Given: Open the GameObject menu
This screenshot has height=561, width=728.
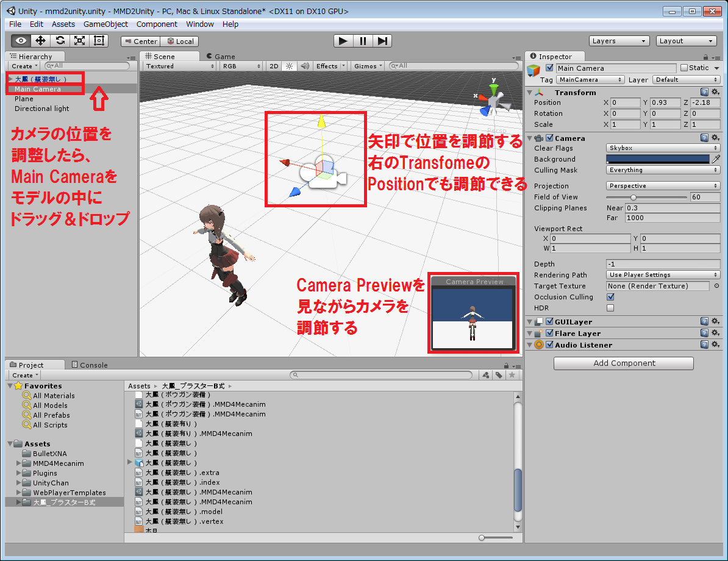Looking at the screenshot, I should coord(105,24).
